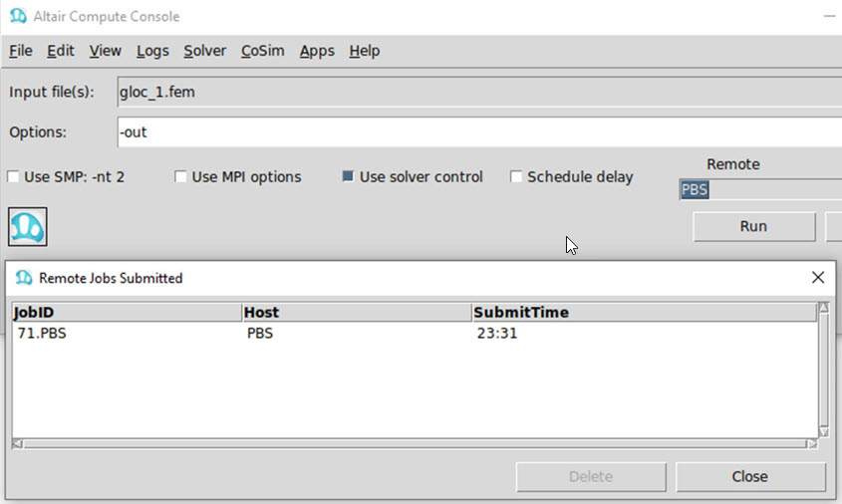842x504 pixels.
Task: Click the vertical scrollbar down arrow
Action: (x=824, y=432)
